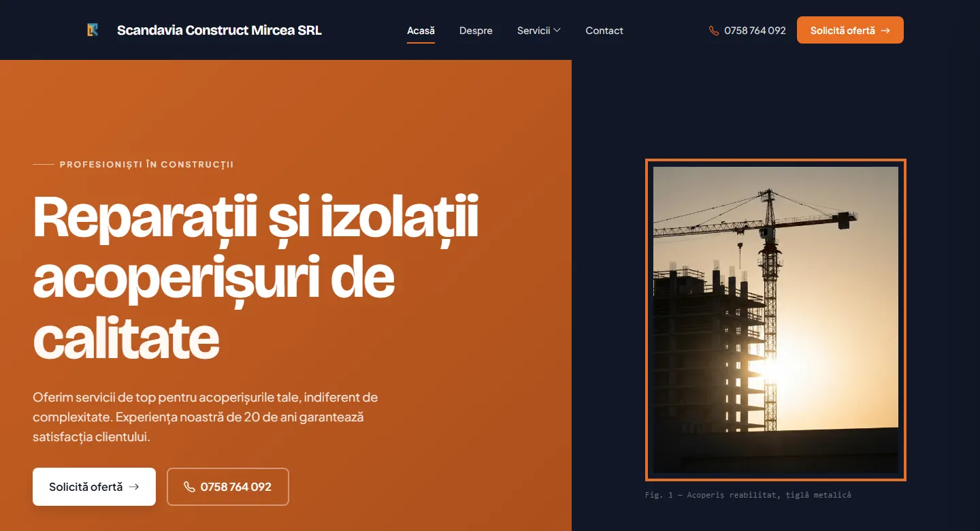Expand the Servicii dropdown chevron
Viewport: 980px width, 531px height.
pos(557,30)
